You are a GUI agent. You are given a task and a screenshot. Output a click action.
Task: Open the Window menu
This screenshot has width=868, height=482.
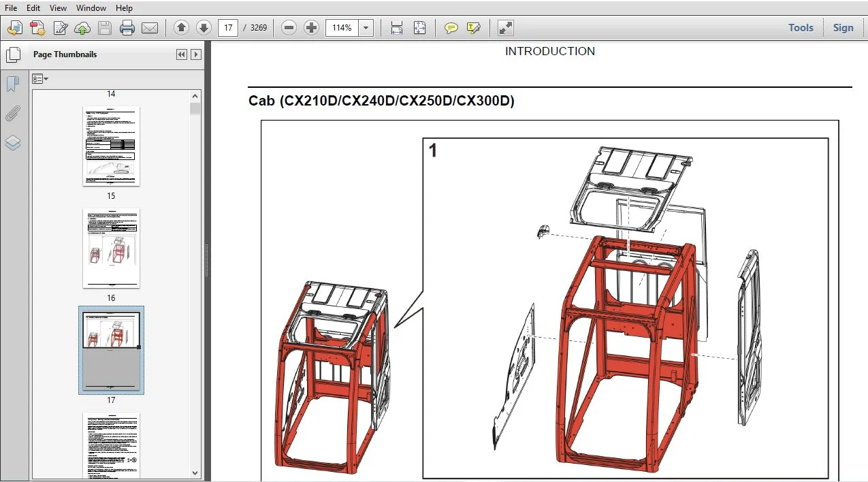click(x=91, y=8)
